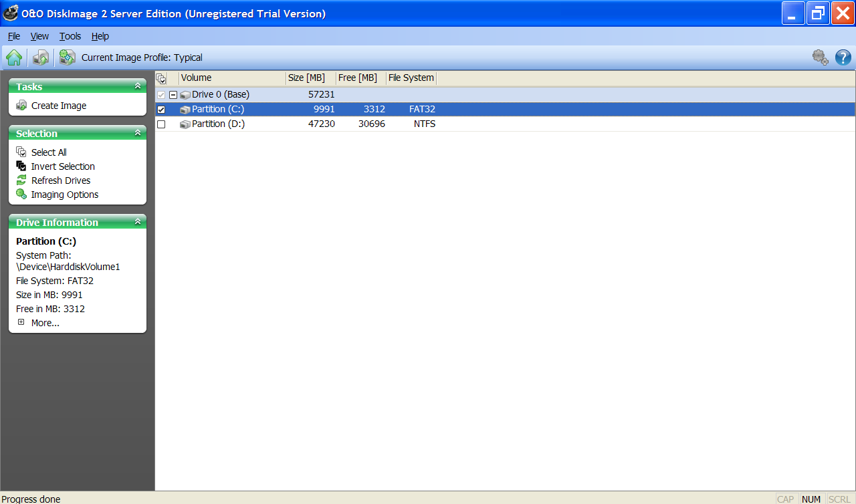Click the Select All link
The width and height of the screenshot is (856, 504).
coord(49,152)
